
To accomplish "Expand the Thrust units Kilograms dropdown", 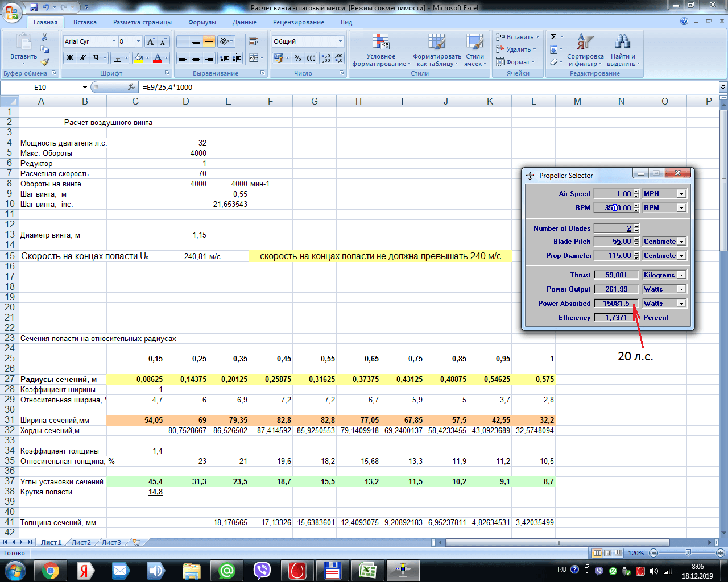I will (x=681, y=275).
